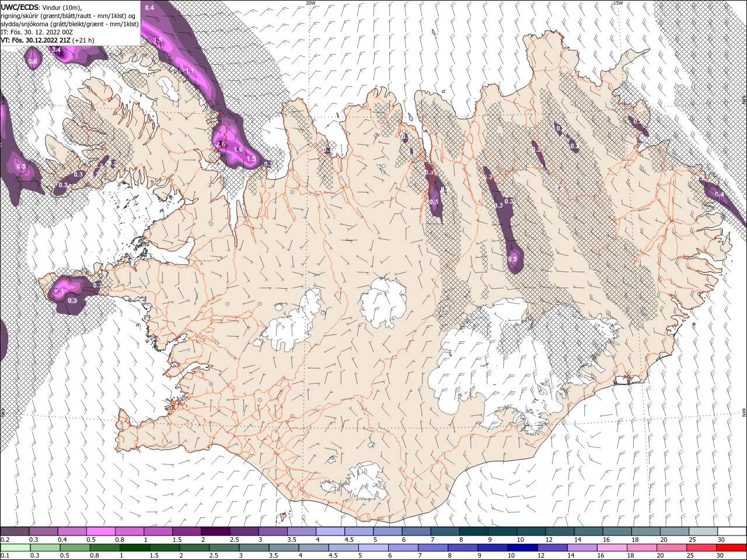Click the dark teal swatch labelled 8 in the upper legend row
Image resolution: width=747 pixels, height=560 pixels.
[473, 531]
